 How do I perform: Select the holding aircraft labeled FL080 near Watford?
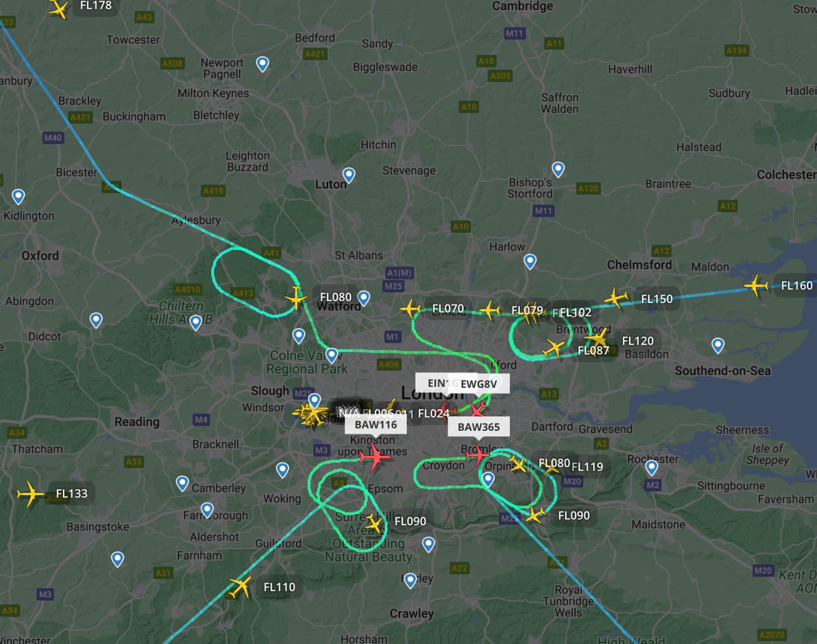[x=296, y=298]
